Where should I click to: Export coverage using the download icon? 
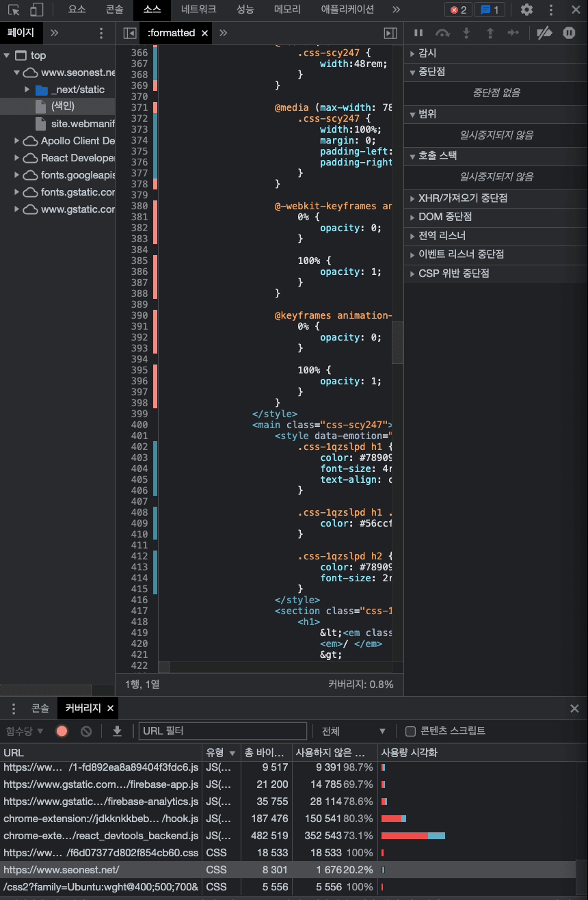[x=117, y=731]
